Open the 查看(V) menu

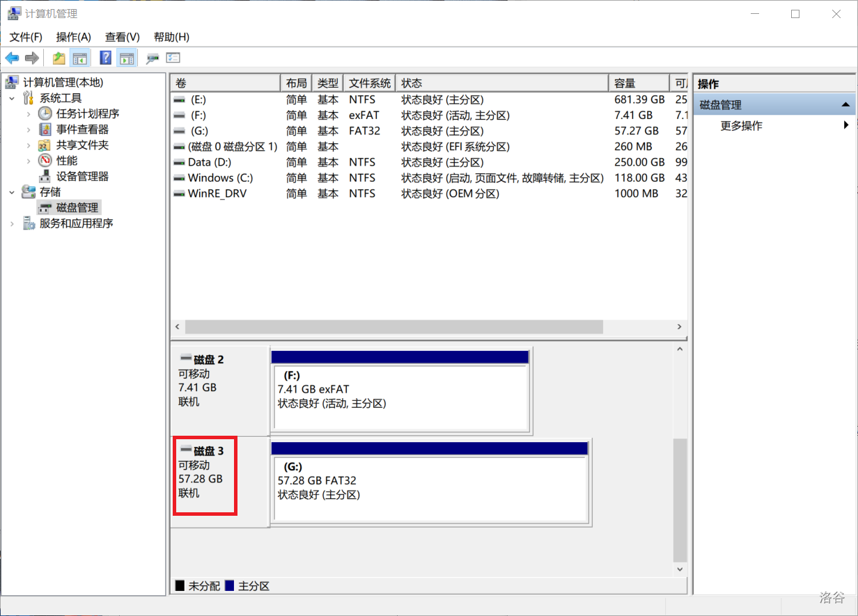click(122, 37)
